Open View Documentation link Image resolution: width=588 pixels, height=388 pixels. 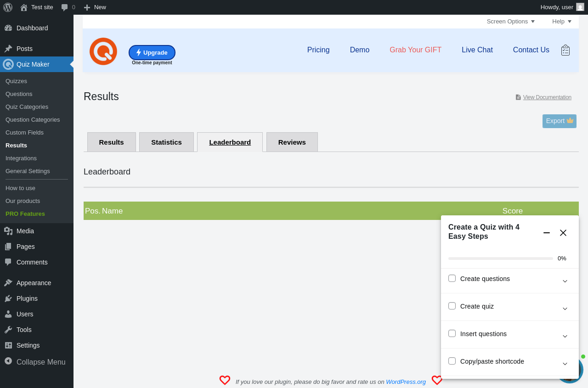(x=547, y=97)
